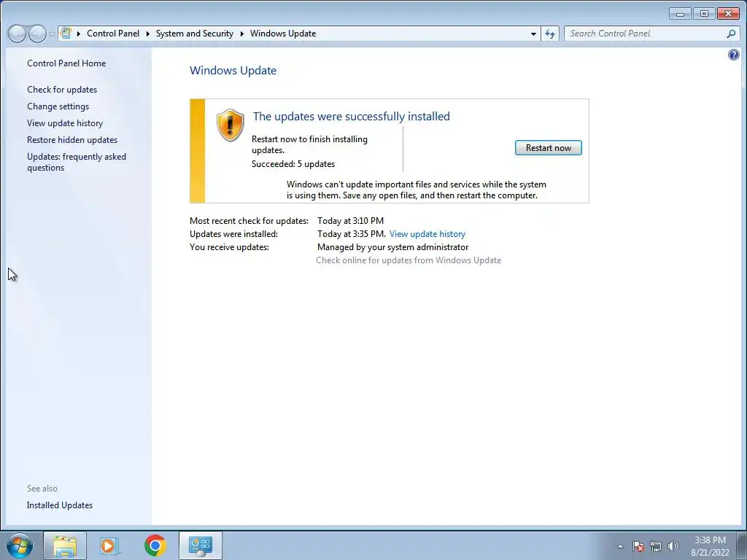Image resolution: width=747 pixels, height=560 pixels.
Task: Click the blue Help question mark icon
Action: (x=734, y=55)
